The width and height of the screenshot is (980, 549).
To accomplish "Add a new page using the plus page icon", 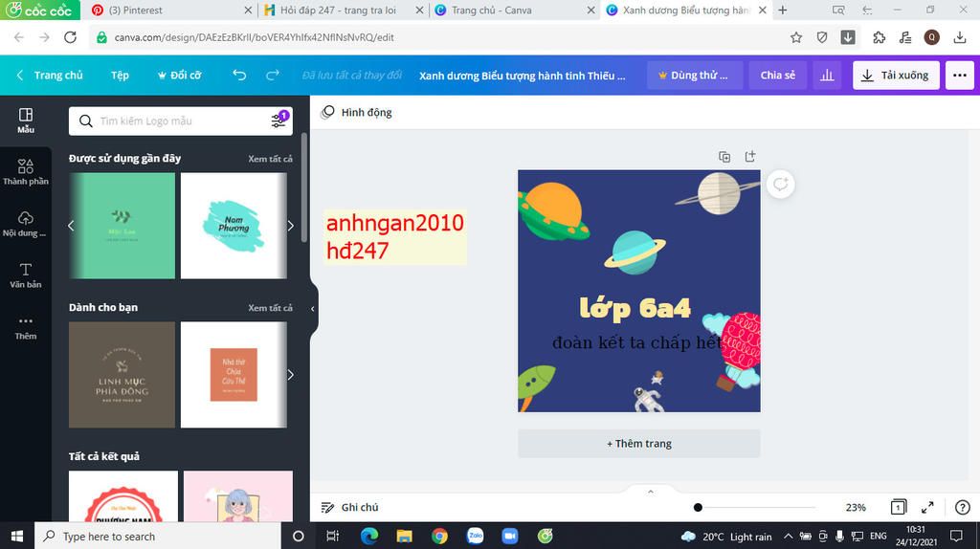I will click(750, 157).
